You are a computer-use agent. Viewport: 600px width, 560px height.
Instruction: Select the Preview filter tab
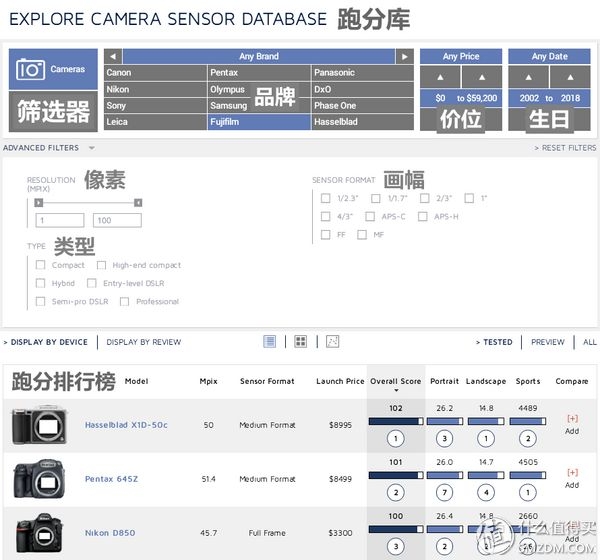(x=548, y=342)
